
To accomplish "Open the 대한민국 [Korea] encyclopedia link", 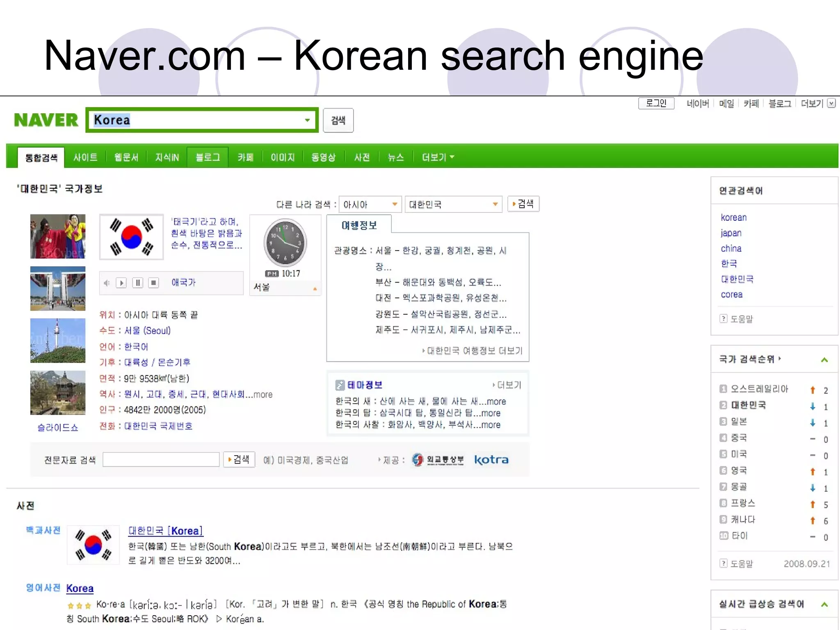I will coord(166,531).
